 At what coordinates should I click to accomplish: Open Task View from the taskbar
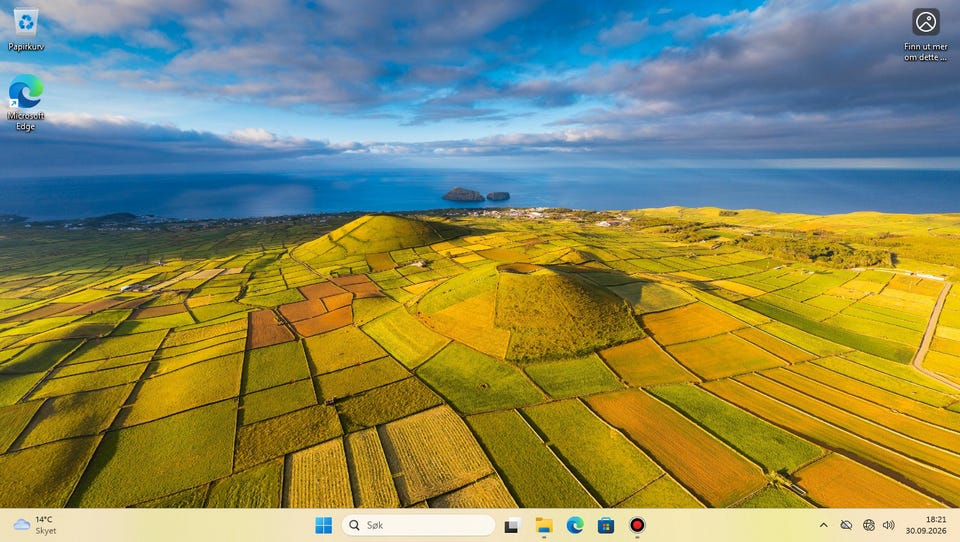512,525
